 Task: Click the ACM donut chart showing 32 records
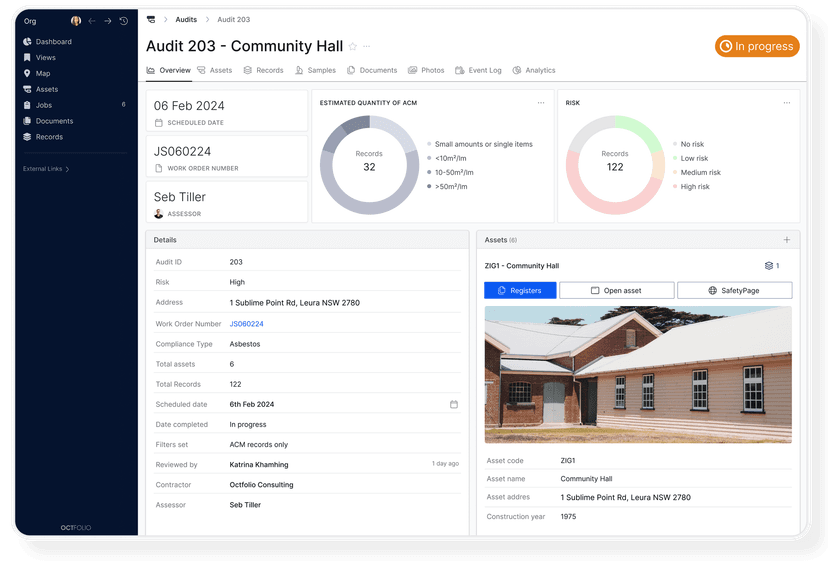[370, 165]
